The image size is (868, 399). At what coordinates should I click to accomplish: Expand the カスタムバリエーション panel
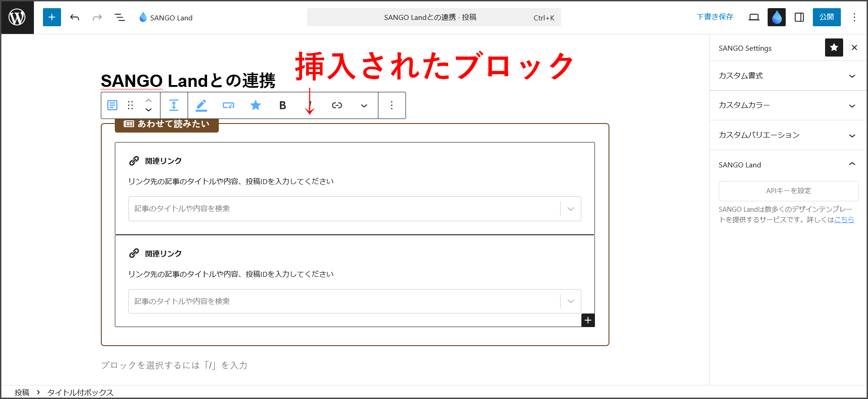point(788,135)
